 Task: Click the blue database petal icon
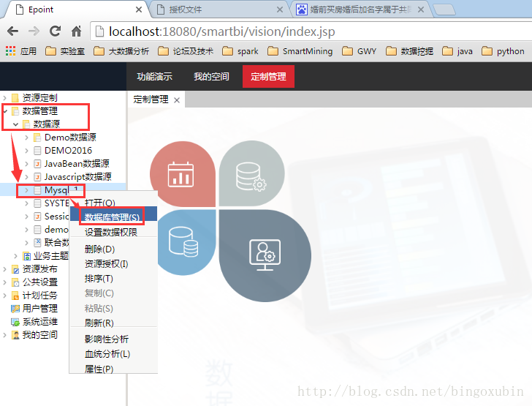[x=184, y=242]
